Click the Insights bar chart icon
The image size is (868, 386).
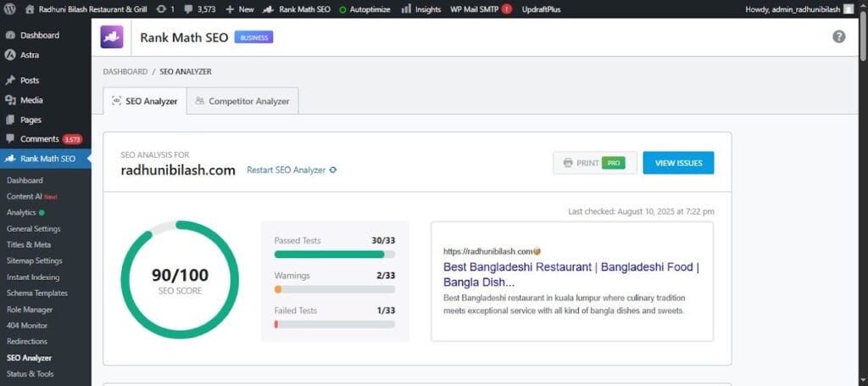[x=406, y=8]
